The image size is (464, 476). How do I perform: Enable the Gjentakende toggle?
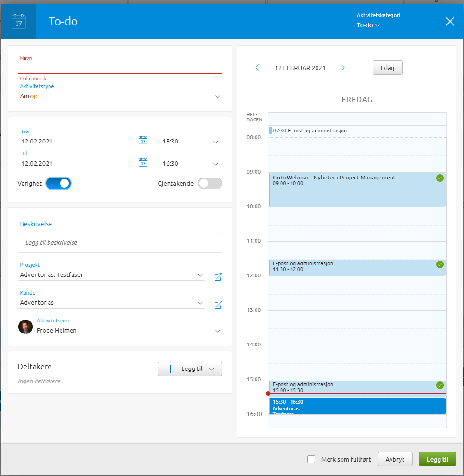point(210,183)
